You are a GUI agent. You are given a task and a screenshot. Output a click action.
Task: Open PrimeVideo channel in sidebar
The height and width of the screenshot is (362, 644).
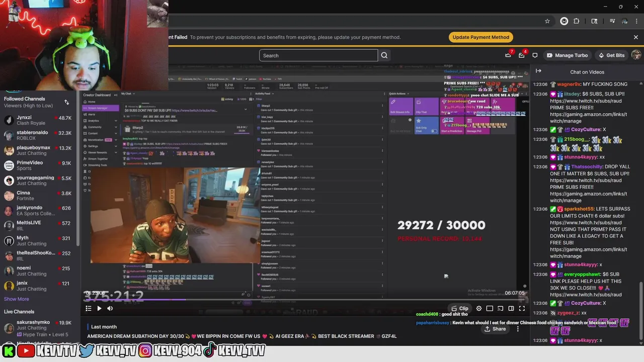[38, 165]
